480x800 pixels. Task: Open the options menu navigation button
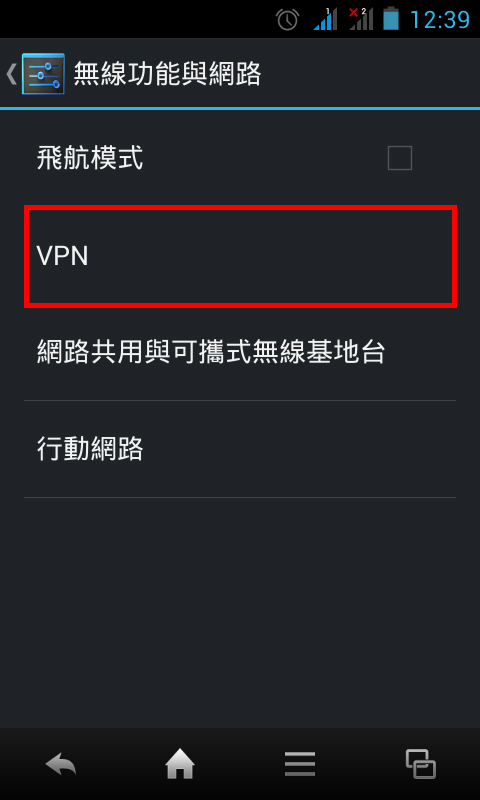coord(300,765)
